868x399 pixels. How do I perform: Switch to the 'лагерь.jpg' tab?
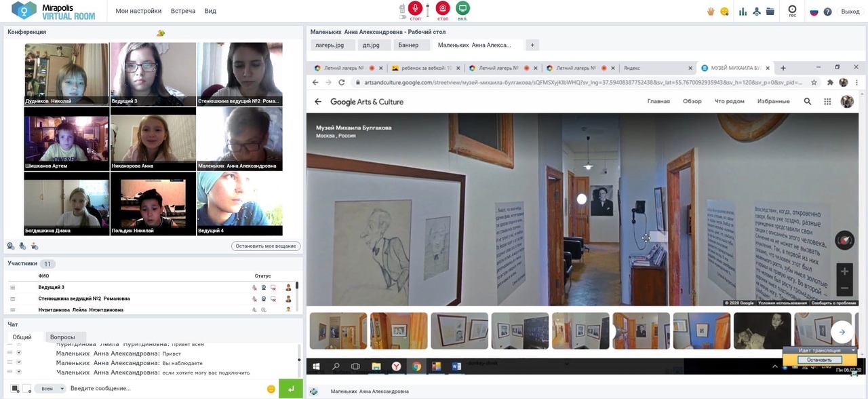(332, 45)
